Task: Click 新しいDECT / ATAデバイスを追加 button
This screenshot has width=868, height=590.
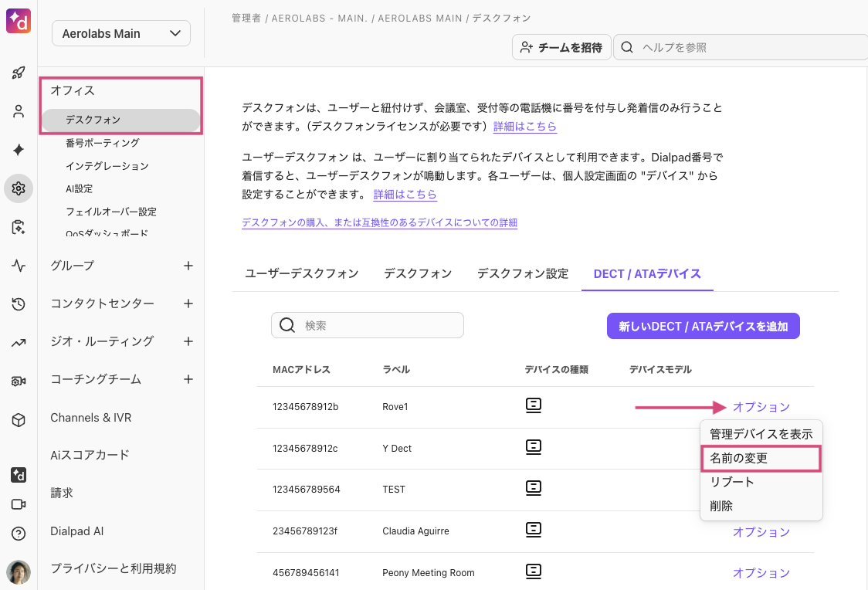Action: coord(703,326)
